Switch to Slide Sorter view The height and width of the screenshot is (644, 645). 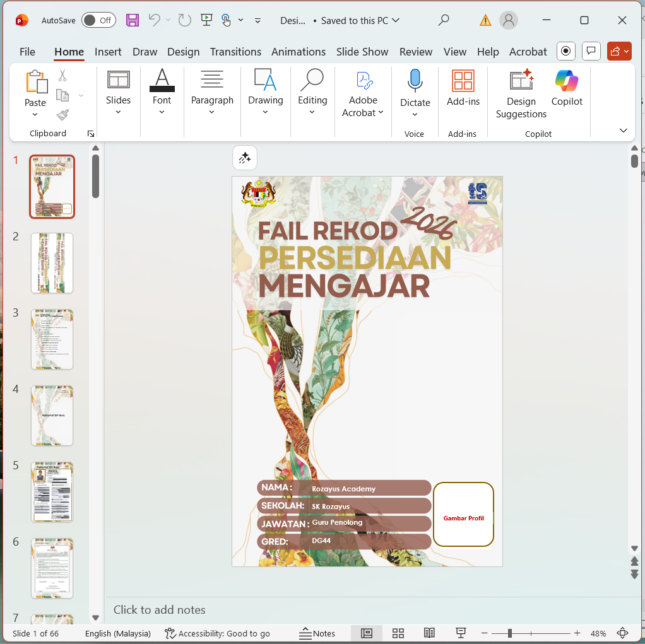398,633
